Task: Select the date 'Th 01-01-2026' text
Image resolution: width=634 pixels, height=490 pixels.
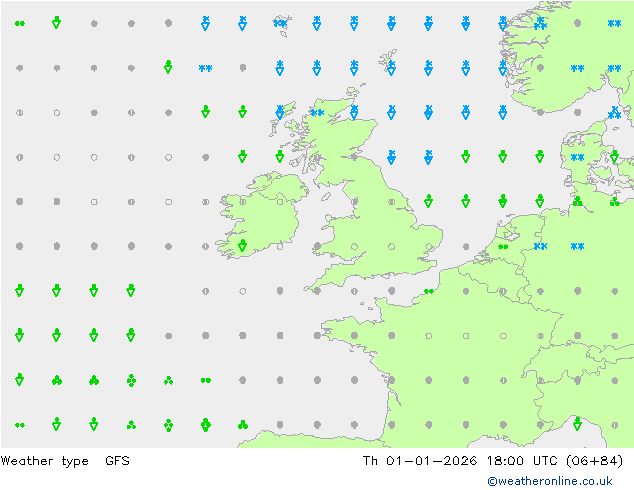Action: click(420, 460)
